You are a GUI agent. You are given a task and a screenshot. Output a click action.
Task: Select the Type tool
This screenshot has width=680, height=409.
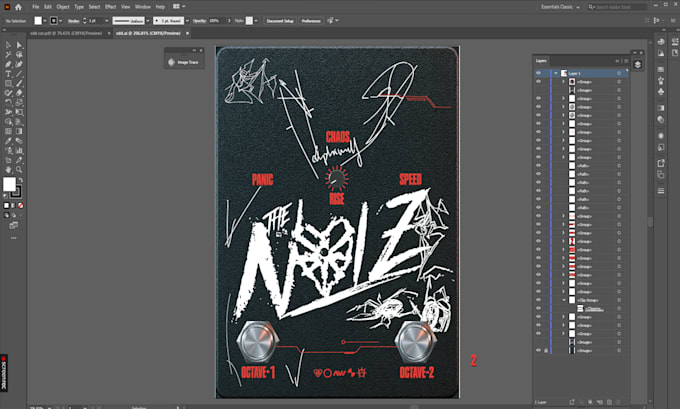pyautogui.click(x=8, y=74)
